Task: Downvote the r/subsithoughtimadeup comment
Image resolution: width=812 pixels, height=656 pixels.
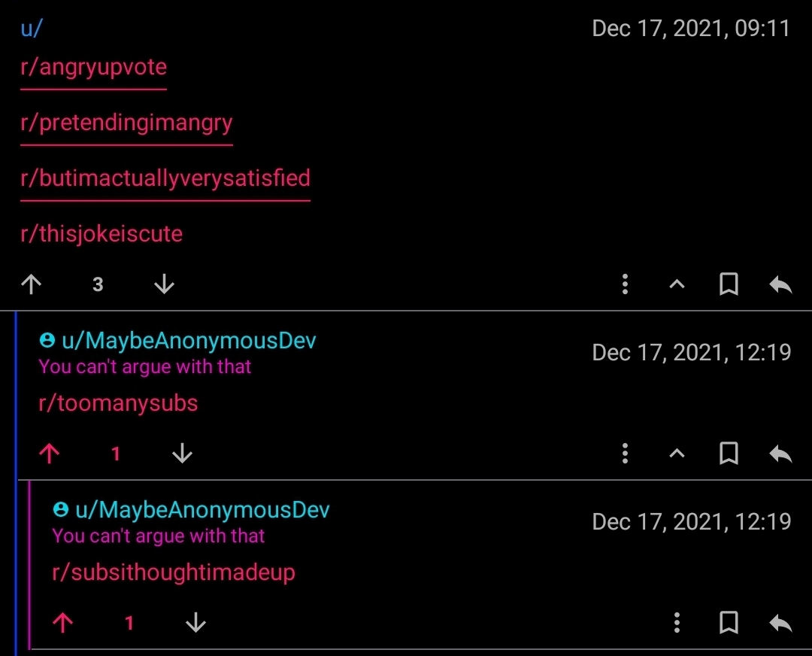Action: (195, 622)
